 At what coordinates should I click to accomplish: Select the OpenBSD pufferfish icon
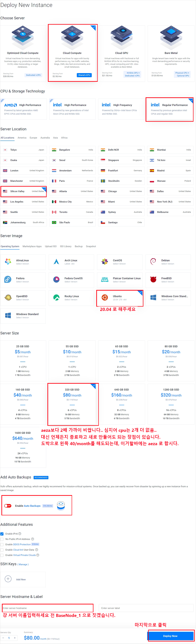tap(8, 297)
